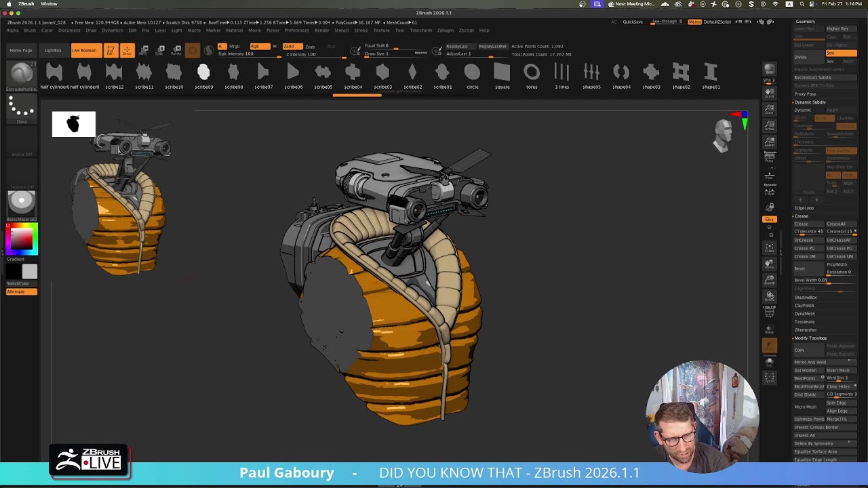Open the Preferences menu
The height and width of the screenshot is (488, 868).
pos(296,30)
